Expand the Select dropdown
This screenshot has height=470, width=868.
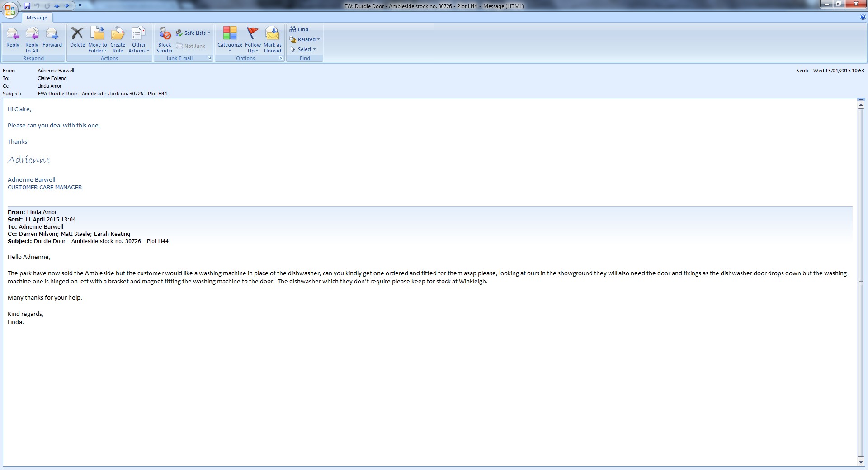tap(303, 49)
